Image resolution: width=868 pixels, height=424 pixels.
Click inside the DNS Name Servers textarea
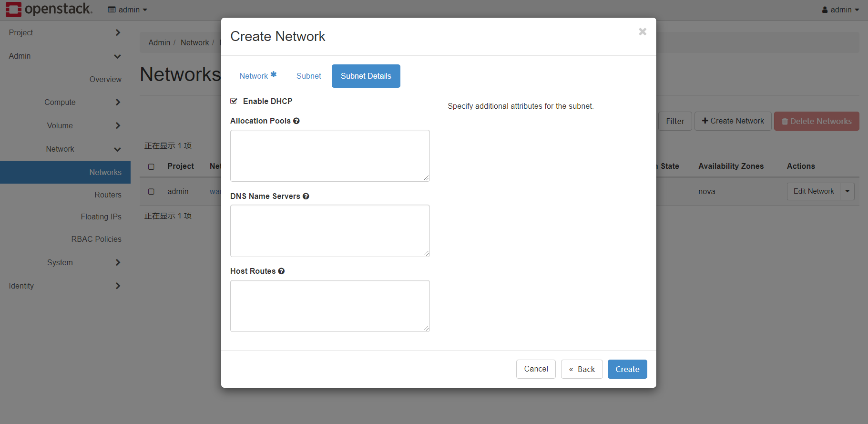(330, 231)
